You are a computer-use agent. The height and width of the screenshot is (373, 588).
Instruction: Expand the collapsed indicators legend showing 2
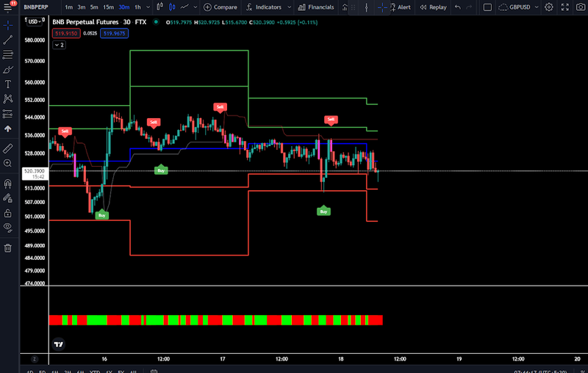tap(59, 45)
